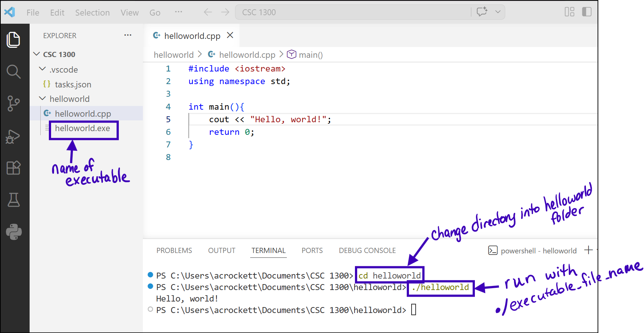Close the helloworld.cpp editor tab
Viewport: 644px width, 333px height.
pos(230,35)
